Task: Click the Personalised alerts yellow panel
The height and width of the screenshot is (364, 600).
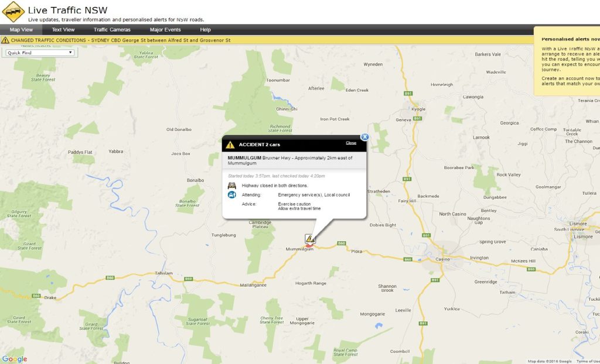Action: click(567, 61)
